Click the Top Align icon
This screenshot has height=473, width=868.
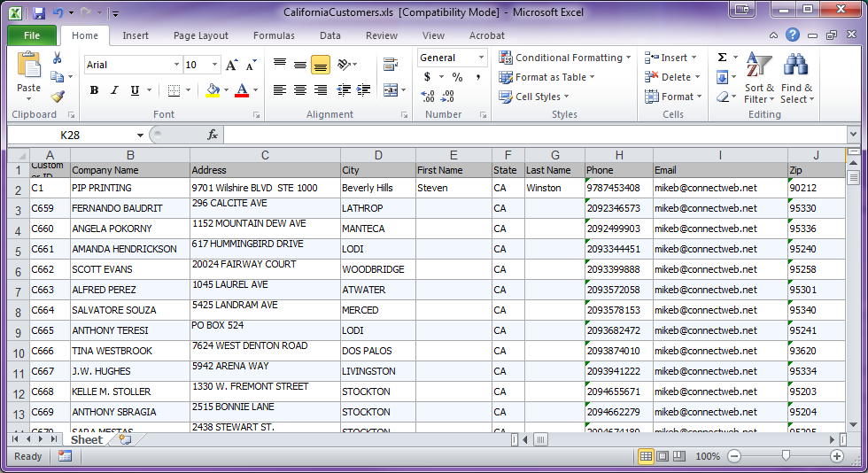(280, 65)
